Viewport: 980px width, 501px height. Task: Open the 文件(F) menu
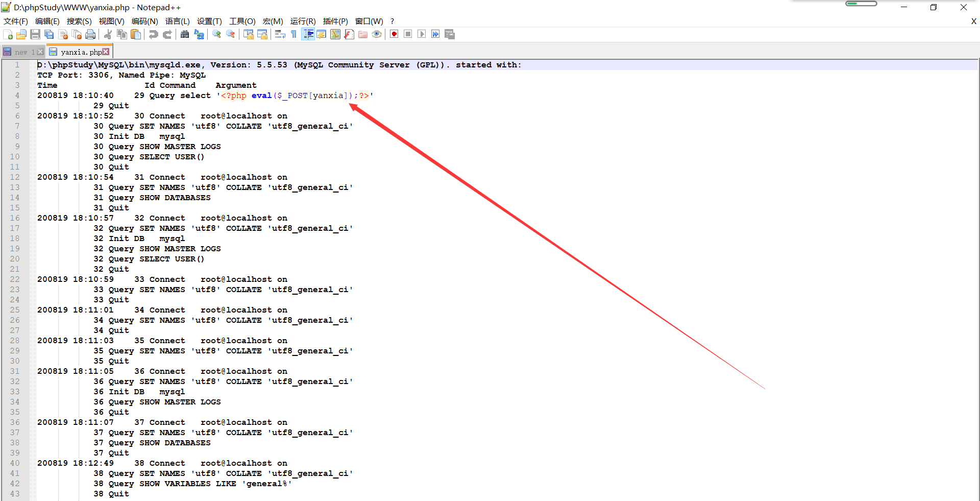(16, 21)
